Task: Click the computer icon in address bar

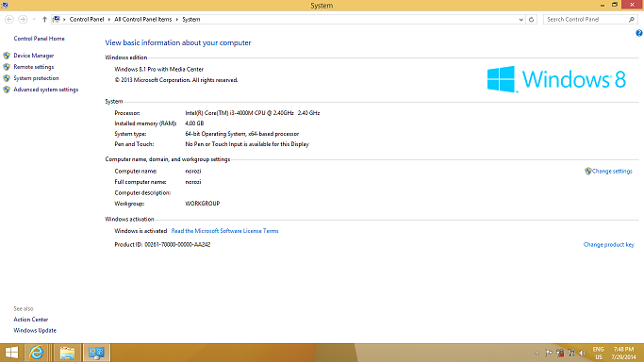Action: 57,19
